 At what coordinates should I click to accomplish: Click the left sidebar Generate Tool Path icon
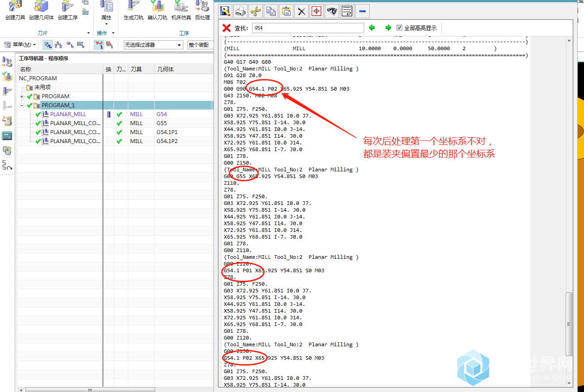(x=7, y=91)
